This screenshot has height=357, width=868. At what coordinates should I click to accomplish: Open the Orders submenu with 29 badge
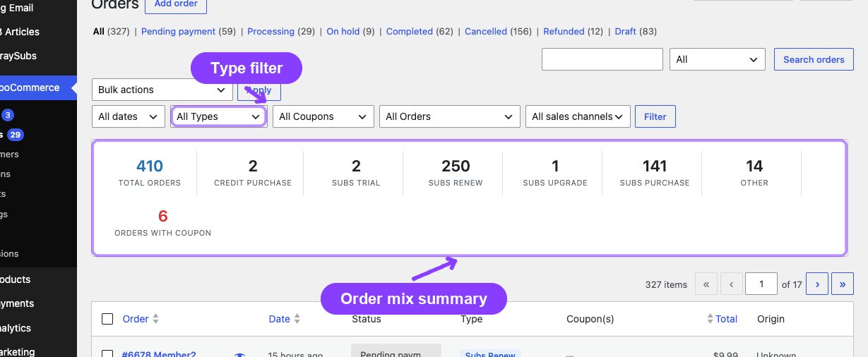pyautogui.click(x=12, y=135)
